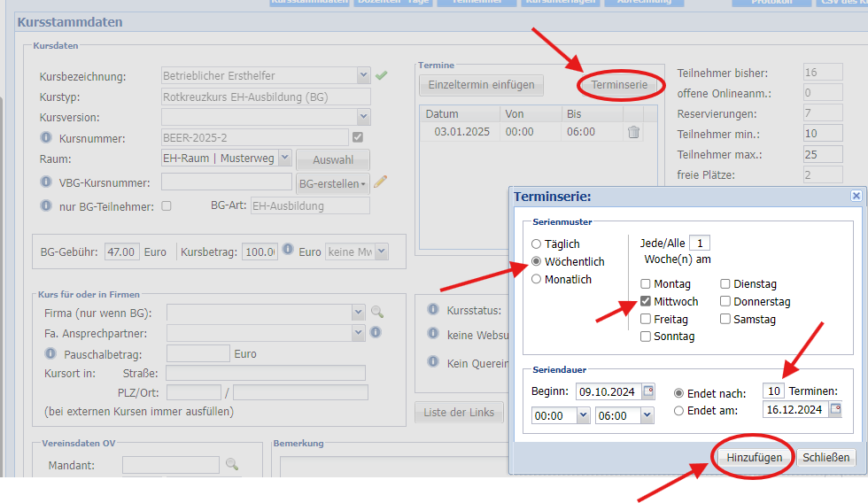The height and width of the screenshot is (503, 868).
Task: Expand the Kursbezeichnung dropdown
Action: (362, 76)
